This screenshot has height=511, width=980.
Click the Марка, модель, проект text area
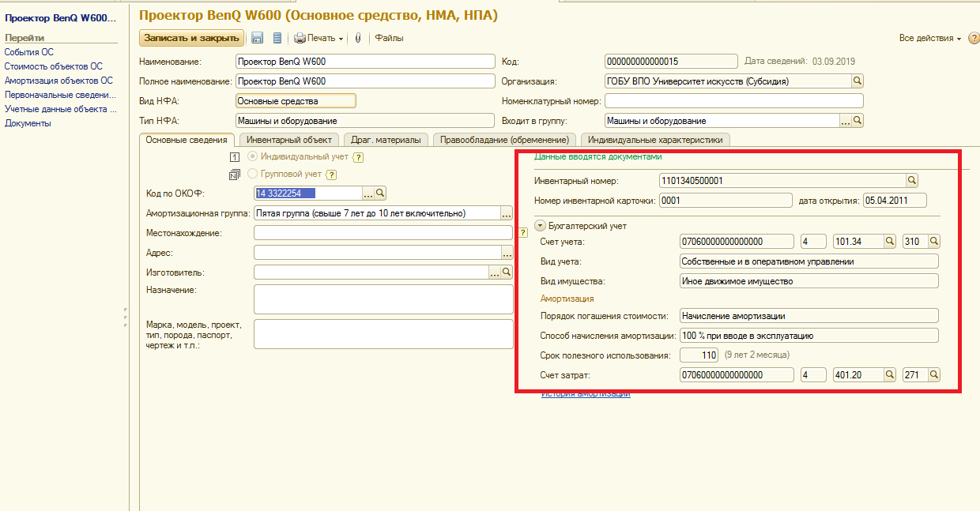pyautogui.click(x=383, y=333)
